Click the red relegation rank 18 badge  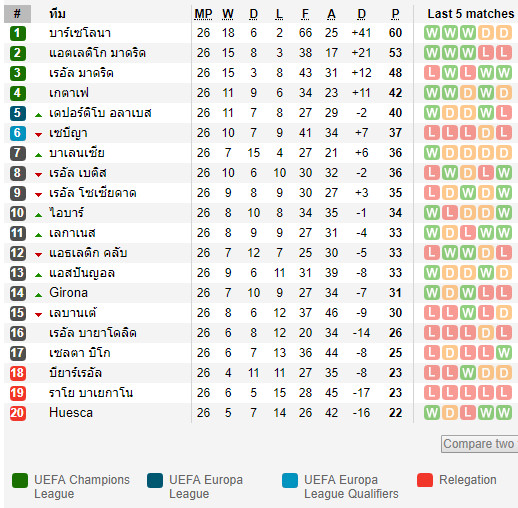click(x=18, y=373)
